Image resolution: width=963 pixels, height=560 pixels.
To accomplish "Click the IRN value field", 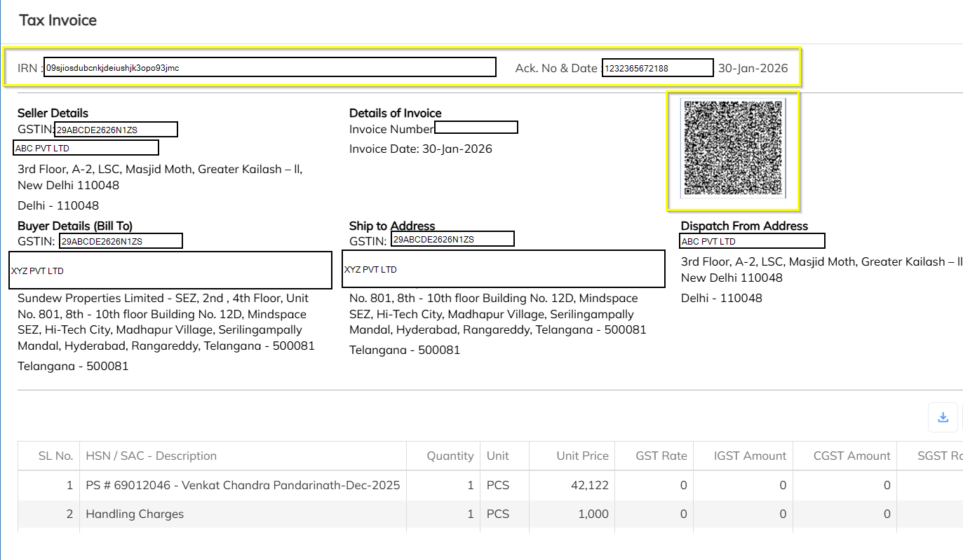I will click(x=270, y=67).
